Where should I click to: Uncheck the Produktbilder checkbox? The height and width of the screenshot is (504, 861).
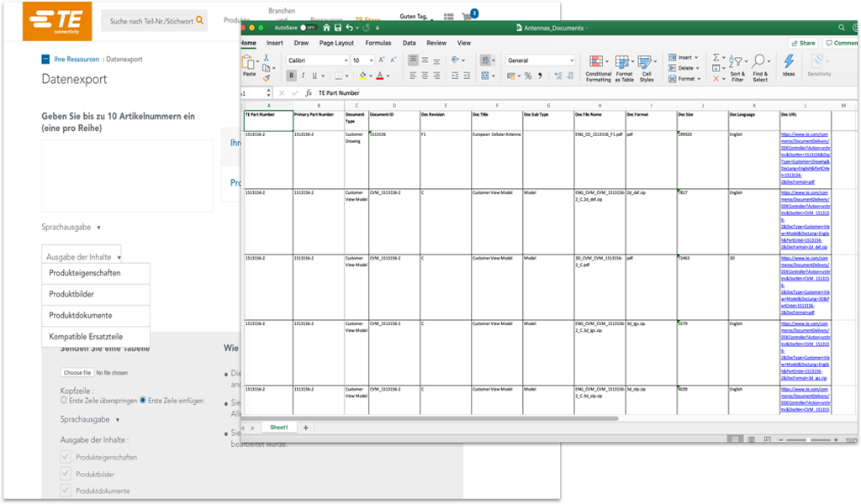66,473
